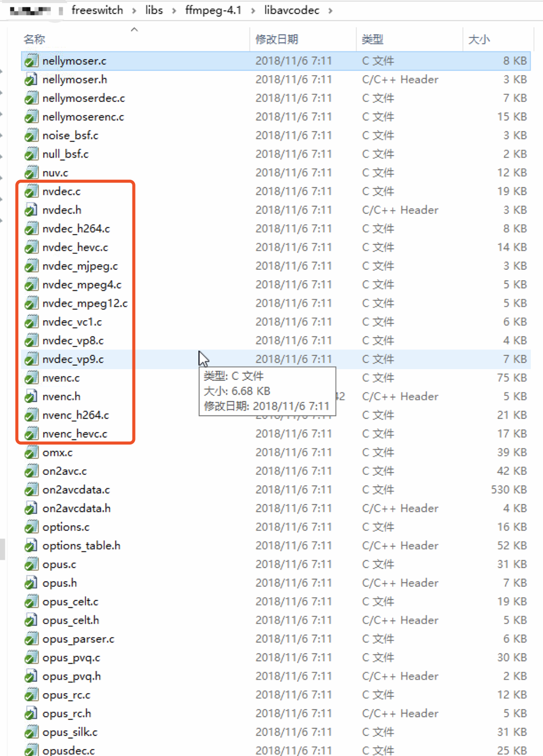Select the opus.c file icon

[30, 564]
